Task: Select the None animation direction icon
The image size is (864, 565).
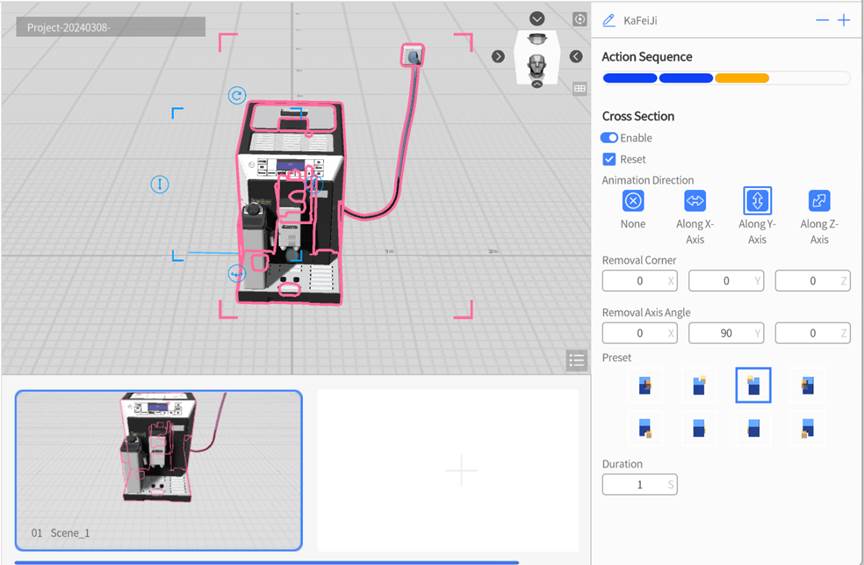Action: pos(633,201)
